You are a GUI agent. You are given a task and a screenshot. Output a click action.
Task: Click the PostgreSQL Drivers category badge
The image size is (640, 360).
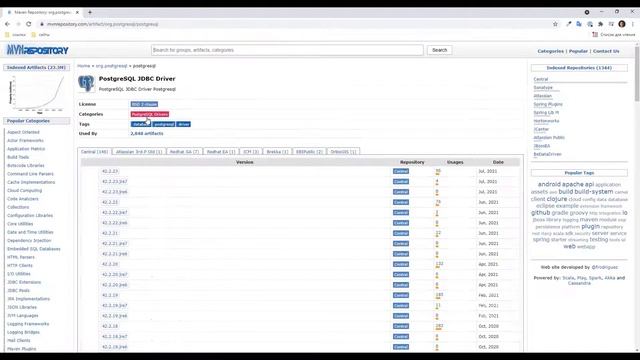150,114
